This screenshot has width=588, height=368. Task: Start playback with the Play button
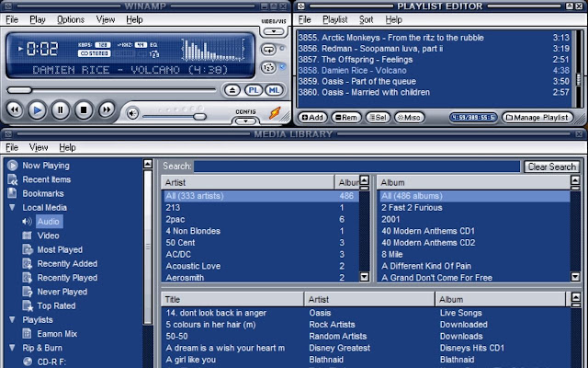tap(37, 110)
